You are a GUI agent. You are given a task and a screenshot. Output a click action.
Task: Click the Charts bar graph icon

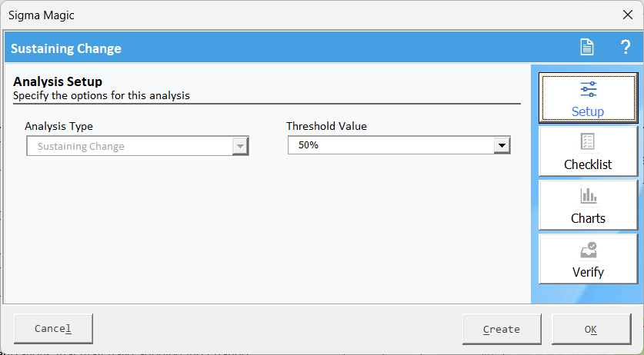(x=588, y=196)
